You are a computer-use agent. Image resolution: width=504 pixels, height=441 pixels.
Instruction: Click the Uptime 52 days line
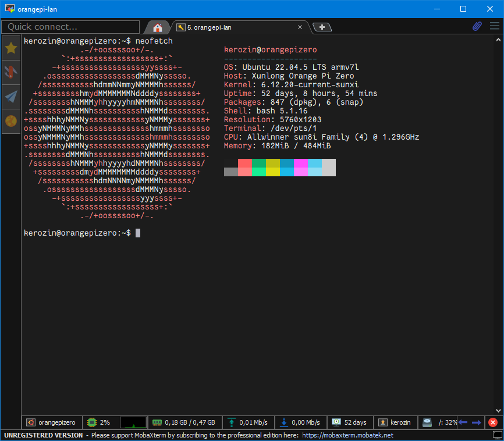(300, 93)
